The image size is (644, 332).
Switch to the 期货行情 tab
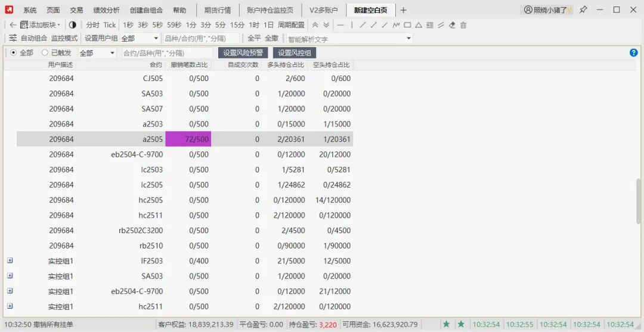(x=218, y=10)
